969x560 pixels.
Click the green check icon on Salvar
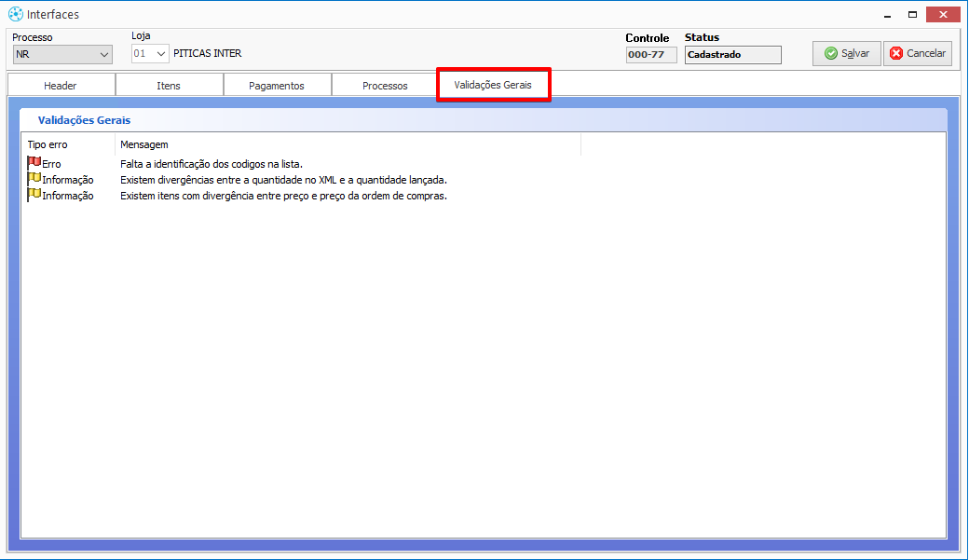[x=830, y=54]
